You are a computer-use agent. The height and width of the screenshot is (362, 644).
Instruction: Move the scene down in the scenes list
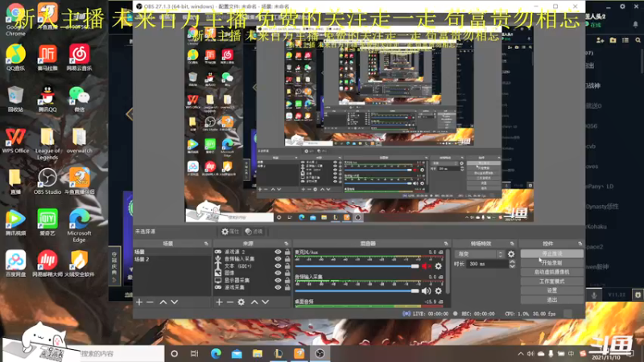pos(175,302)
